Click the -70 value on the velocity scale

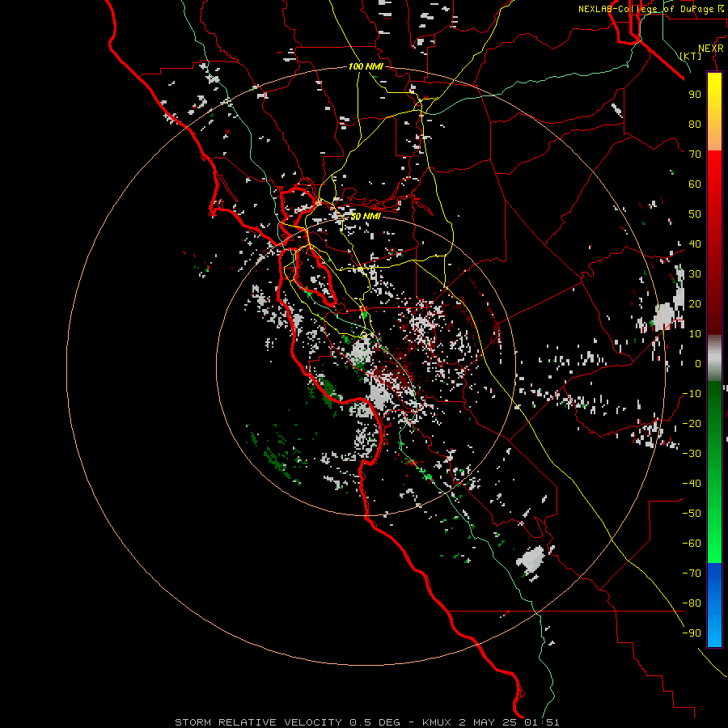tap(692, 574)
